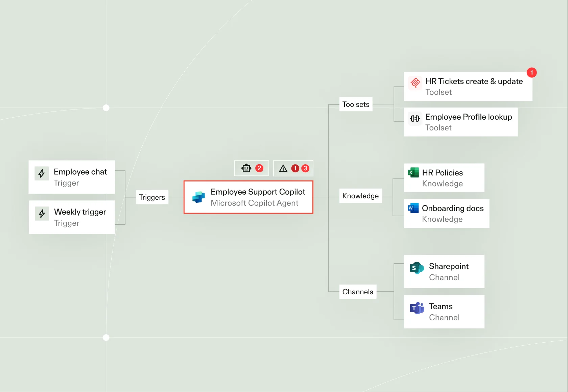Open the Onboarding docs knowledge card
Viewport: 568px width, 392px height.
coord(447,214)
